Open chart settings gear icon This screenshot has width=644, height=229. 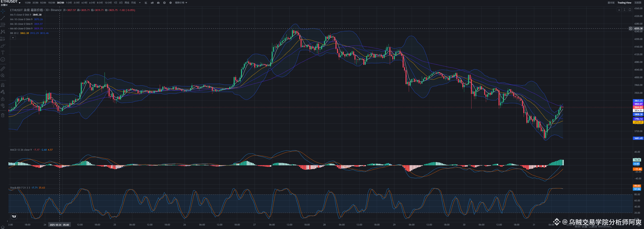[170, 3]
